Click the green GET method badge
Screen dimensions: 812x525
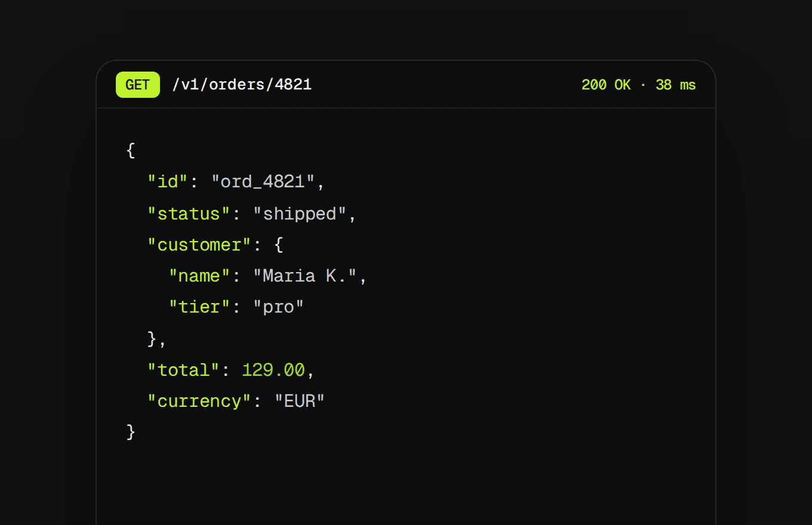point(138,85)
